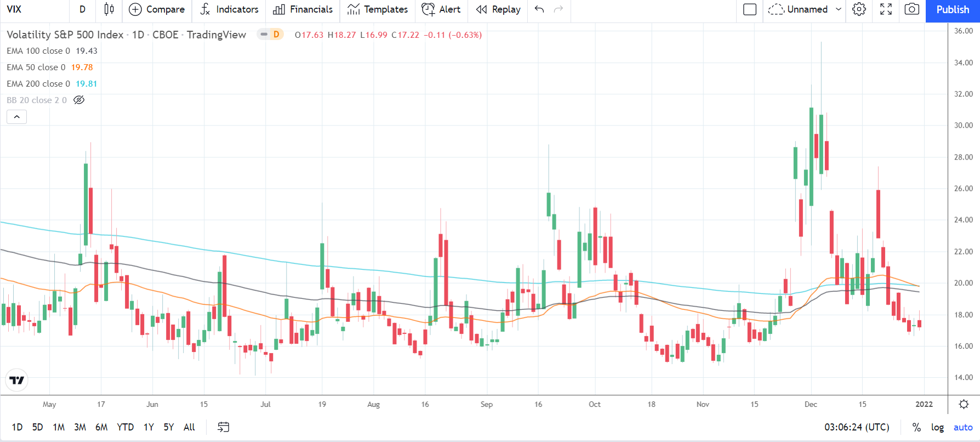
Task: Open price axis settings gear at bottom right
Action: (x=964, y=404)
